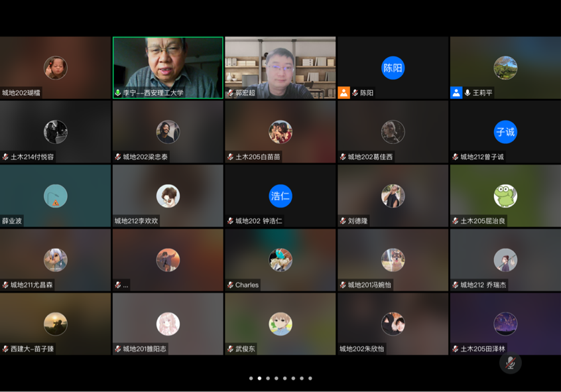
Task: Click orange host badge next to 陈阳
Action: 343,93
